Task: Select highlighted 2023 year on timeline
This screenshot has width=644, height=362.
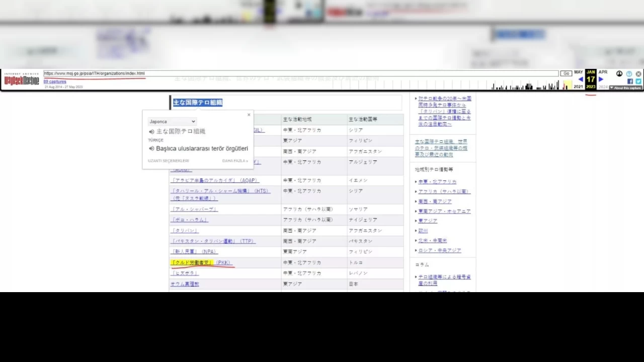Action: 591,87
